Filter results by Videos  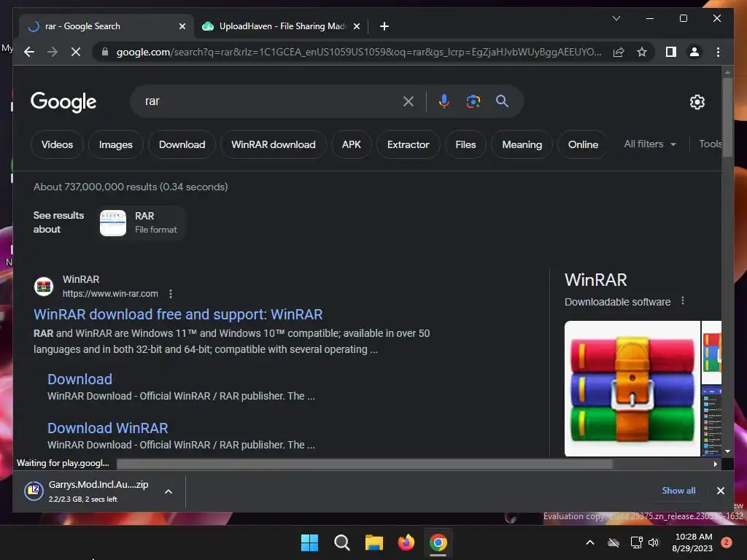[x=57, y=144]
